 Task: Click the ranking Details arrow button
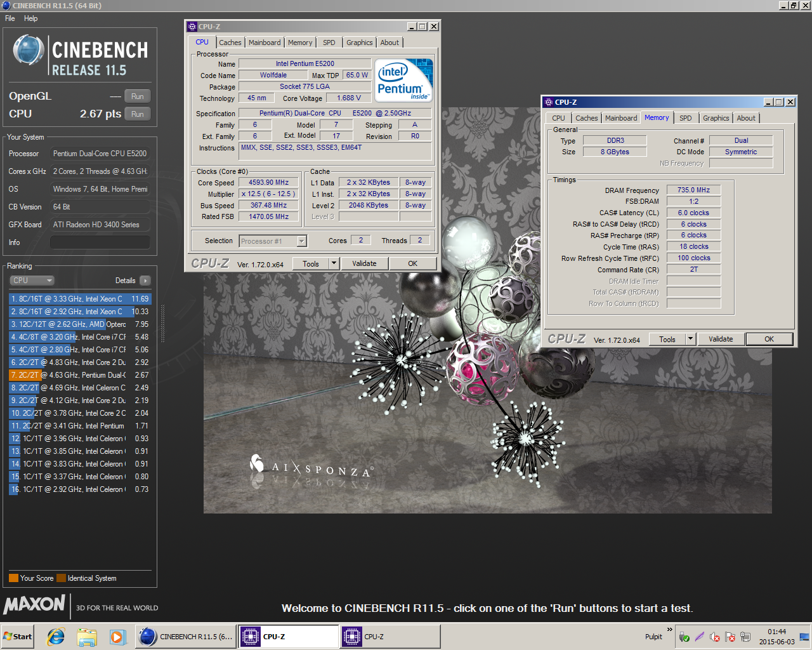tap(145, 281)
